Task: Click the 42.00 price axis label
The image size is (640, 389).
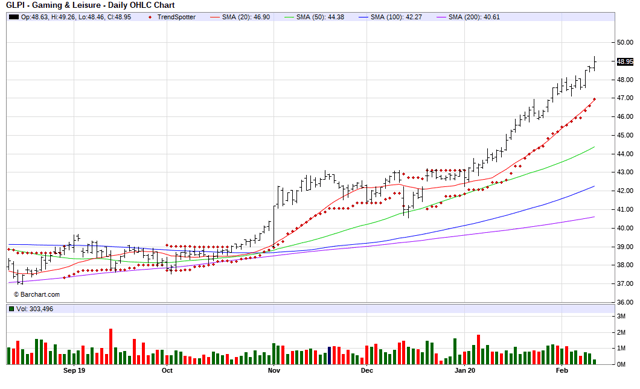Action: [x=625, y=191]
